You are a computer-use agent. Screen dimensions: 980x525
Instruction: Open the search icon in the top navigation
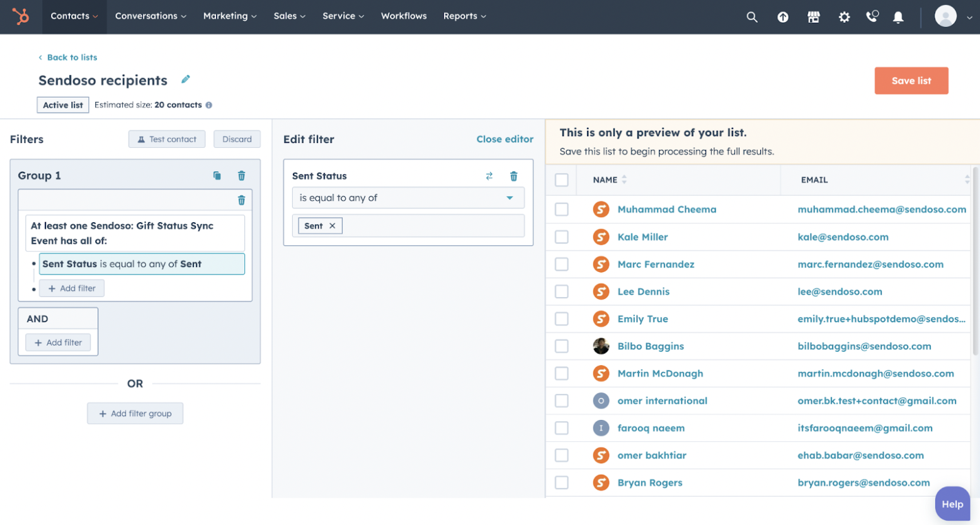[752, 17]
